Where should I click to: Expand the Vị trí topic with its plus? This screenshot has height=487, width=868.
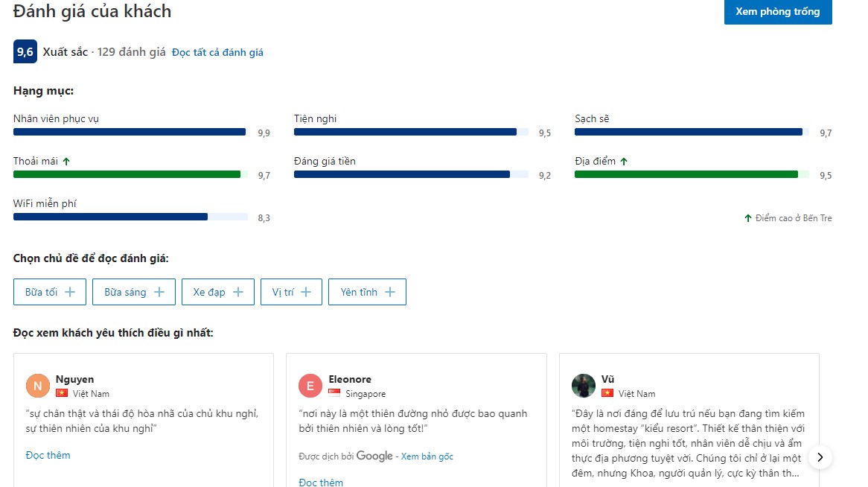(x=306, y=292)
